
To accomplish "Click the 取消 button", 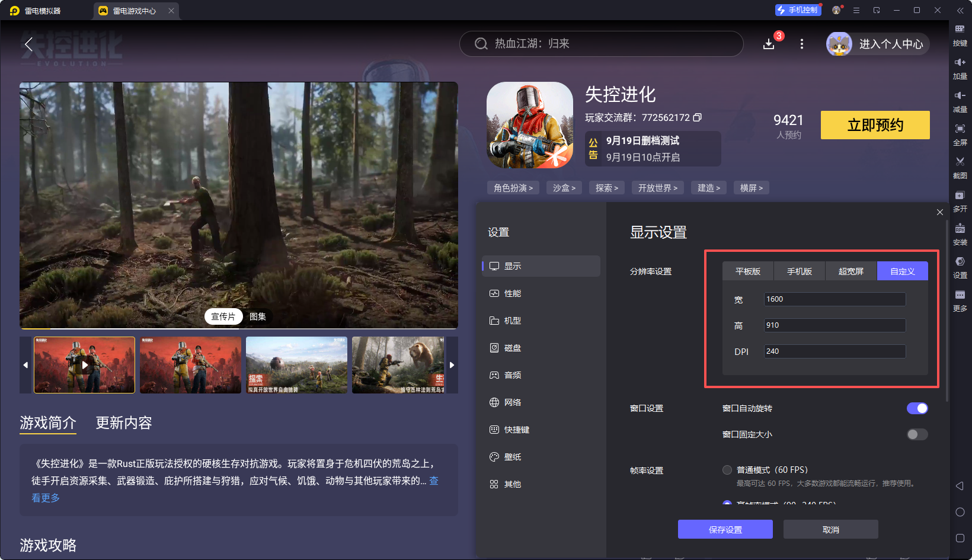I will coord(831,529).
